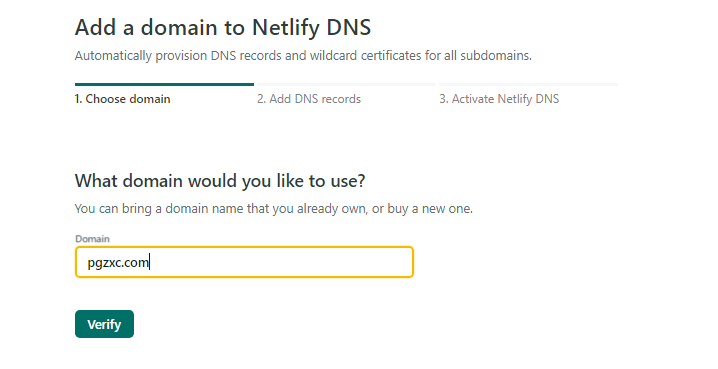This screenshot has width=718, height=369.
Task: Click green progress bar above Choose domain
Action: 164,84
